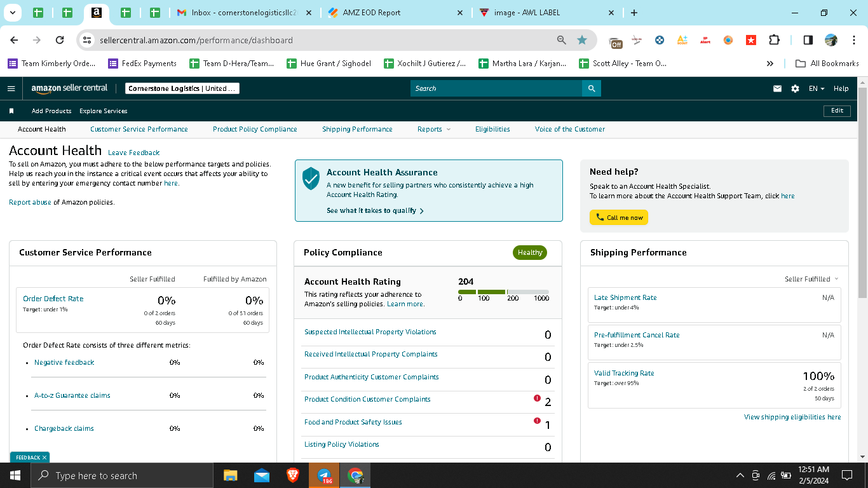Open Help in the Seller Central header

[841, 88]
